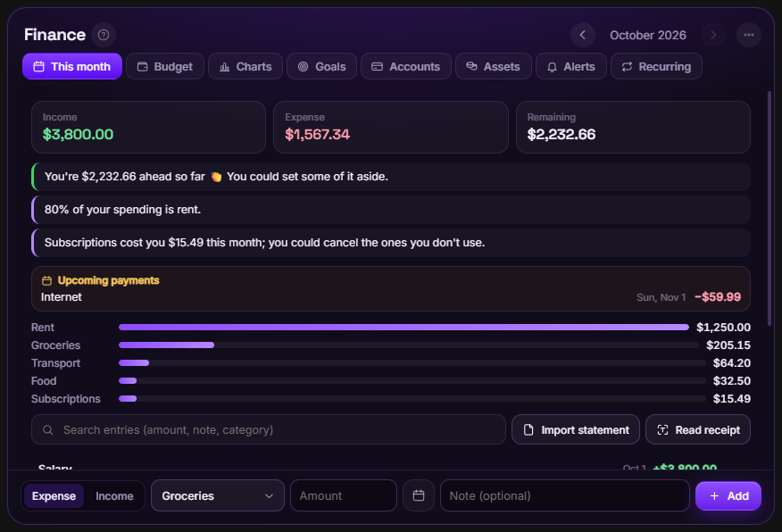Open the date picker calendar icon
Screen dimensions: 782x532
tap(419, 495)
